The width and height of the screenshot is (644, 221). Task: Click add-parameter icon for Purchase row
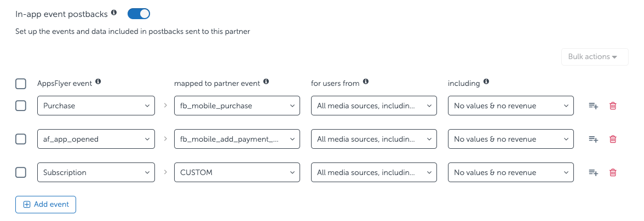593,106
